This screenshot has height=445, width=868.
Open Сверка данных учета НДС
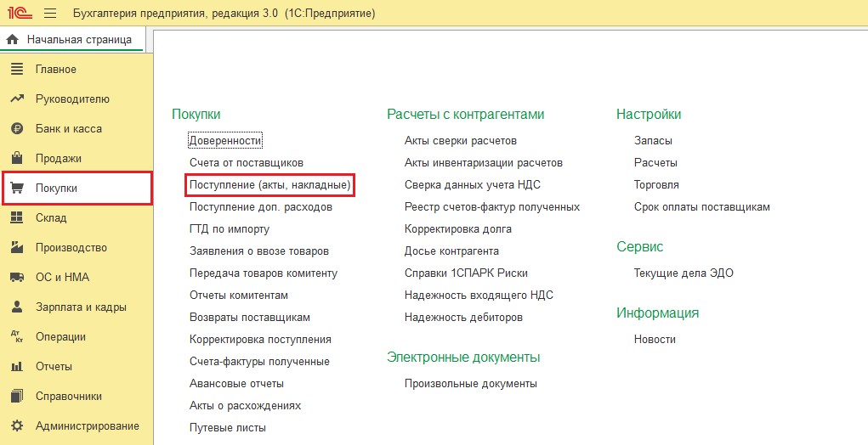pyautogui.click(x=472, y=184)
